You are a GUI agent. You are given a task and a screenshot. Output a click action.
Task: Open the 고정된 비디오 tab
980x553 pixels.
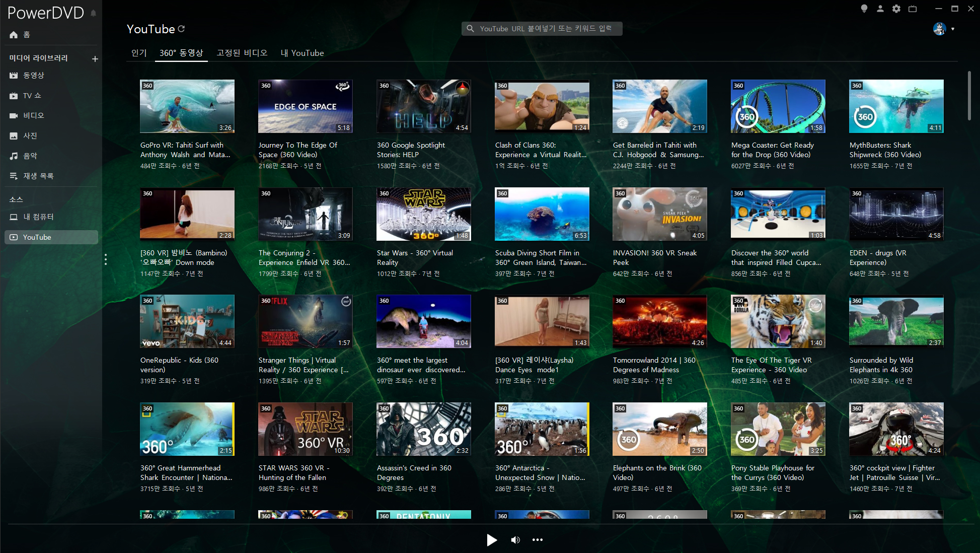click(242, 53)
